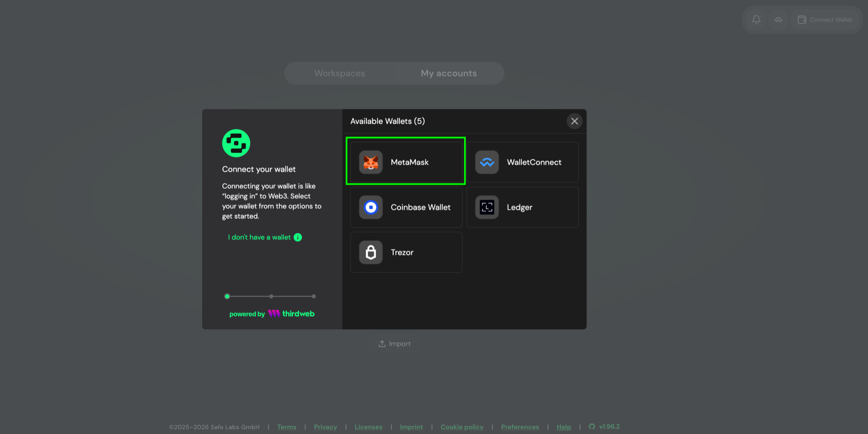Open the Help footer link
This screenshot has width=868, height=434.
pyautogui.click(x=564, y=427)
